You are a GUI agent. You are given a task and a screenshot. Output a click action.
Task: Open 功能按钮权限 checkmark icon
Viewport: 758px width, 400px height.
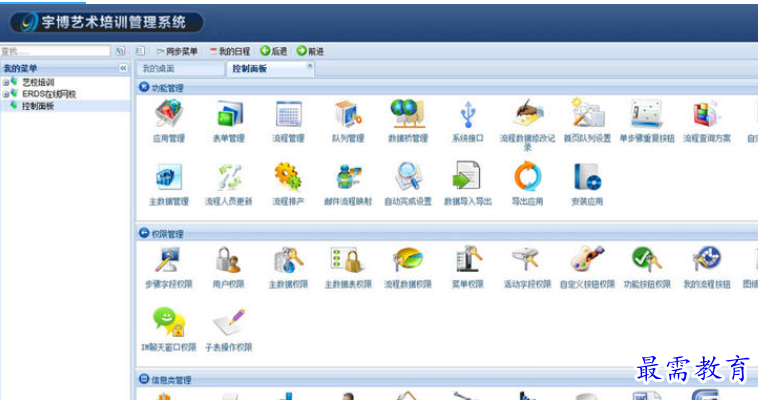(x=646, y=260)
